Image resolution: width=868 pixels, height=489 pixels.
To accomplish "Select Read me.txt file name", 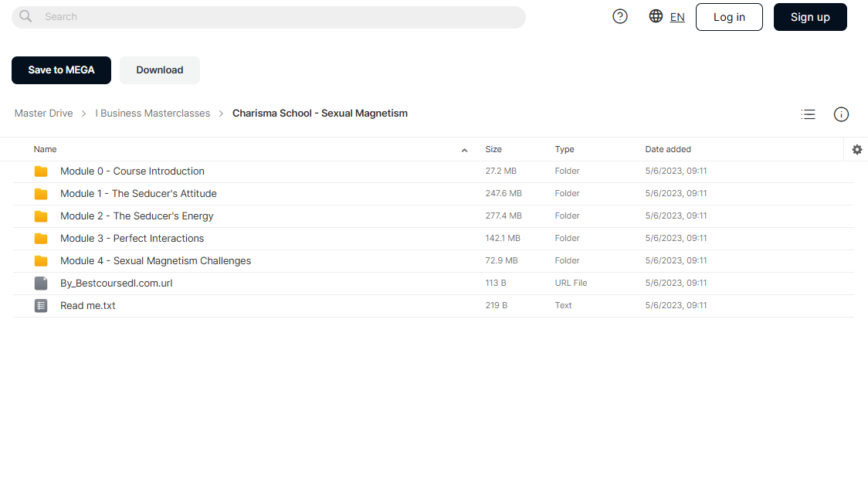I will pyautogui.click(x=87, y=306).
